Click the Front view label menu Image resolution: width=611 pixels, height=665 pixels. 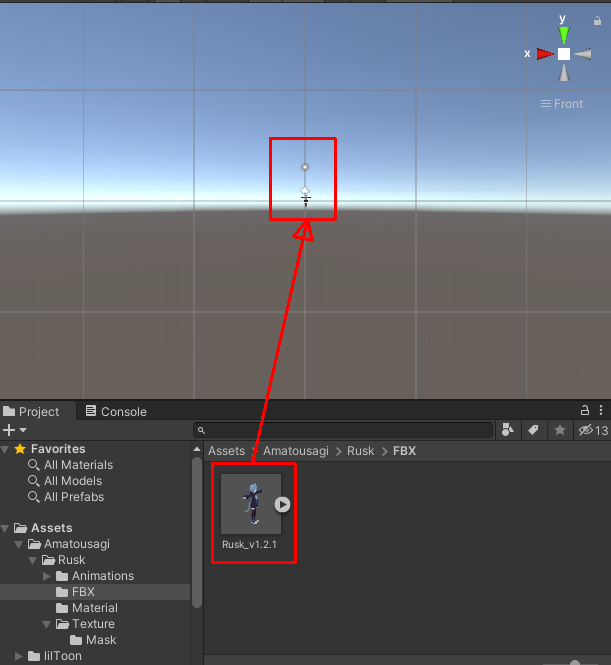click(x=561, y=104)
